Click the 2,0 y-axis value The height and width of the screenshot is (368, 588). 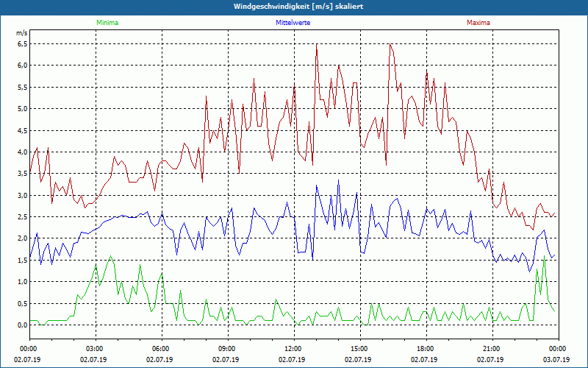point(23,238)
